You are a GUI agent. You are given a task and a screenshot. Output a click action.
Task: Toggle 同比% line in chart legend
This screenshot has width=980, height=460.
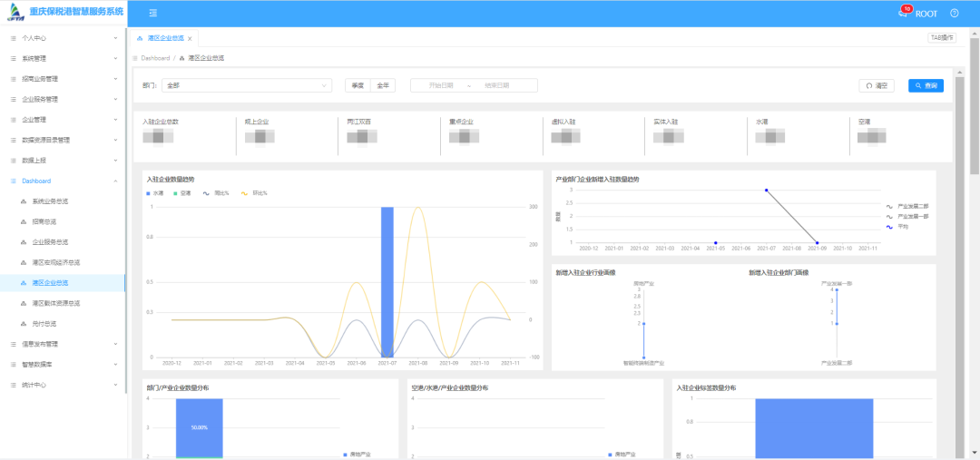(216, 193)
